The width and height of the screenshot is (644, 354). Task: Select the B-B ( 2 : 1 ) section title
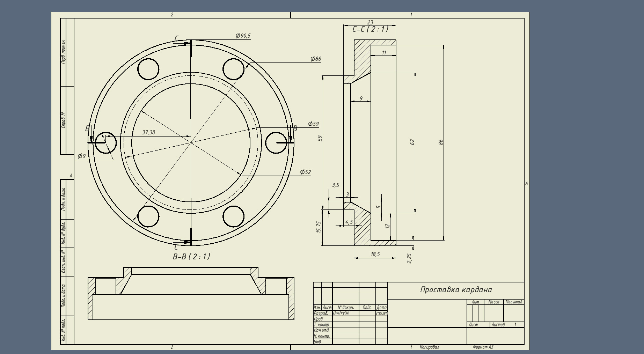click(x=191, y=257)
